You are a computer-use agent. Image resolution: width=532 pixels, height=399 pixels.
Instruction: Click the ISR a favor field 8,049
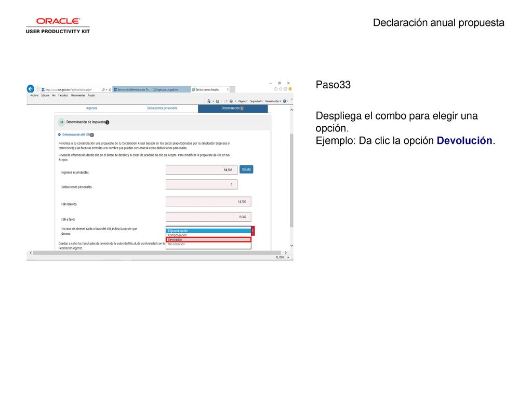[x=208, y=217]
